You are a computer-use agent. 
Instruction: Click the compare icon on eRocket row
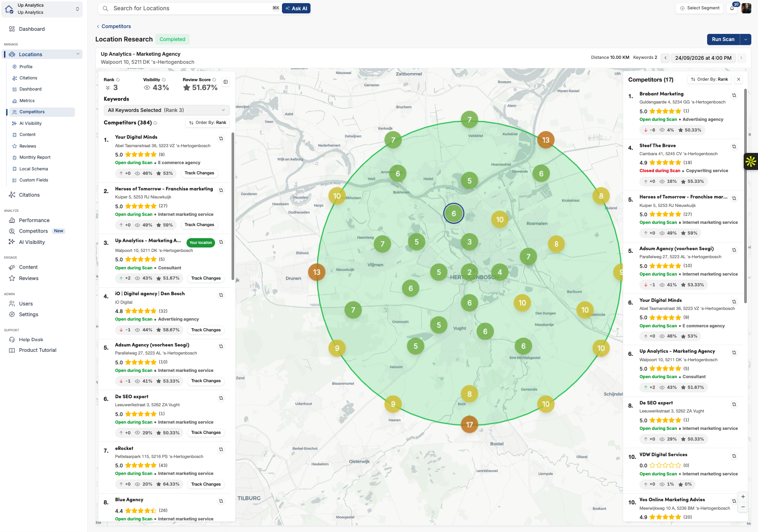coord(221,450)
